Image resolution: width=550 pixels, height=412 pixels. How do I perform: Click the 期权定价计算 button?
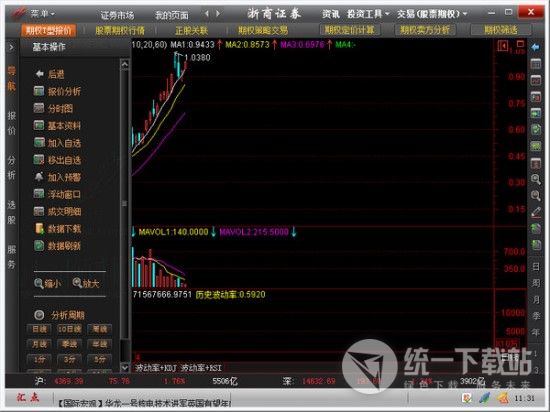[349, 30]
